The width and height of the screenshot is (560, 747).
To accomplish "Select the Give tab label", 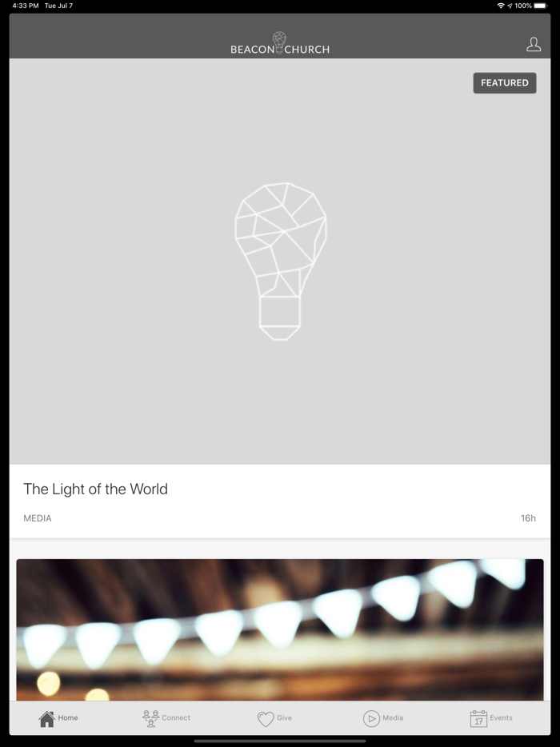I will tap(284, 718).
